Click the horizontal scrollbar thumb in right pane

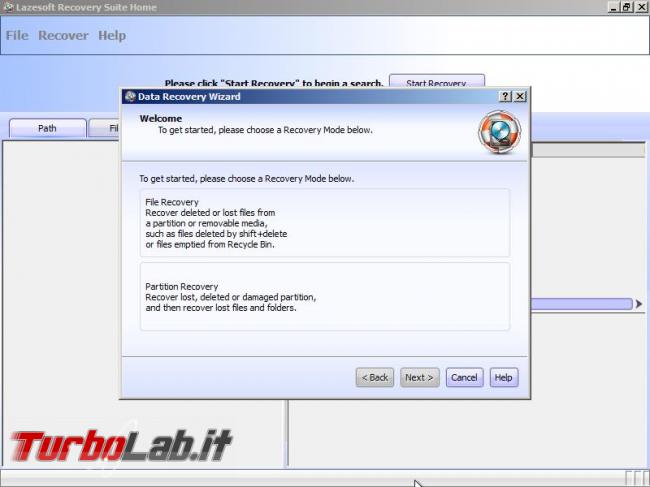point(582,304)
